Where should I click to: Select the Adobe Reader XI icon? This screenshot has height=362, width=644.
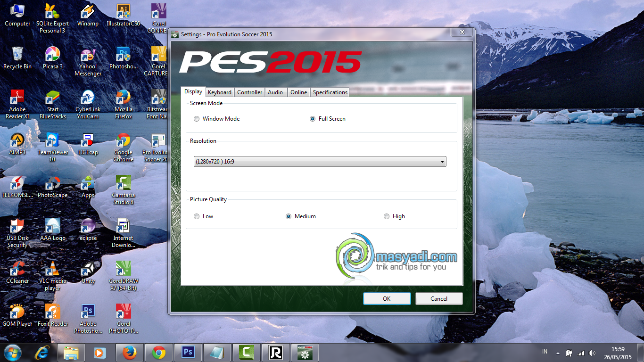click(17, 105)
